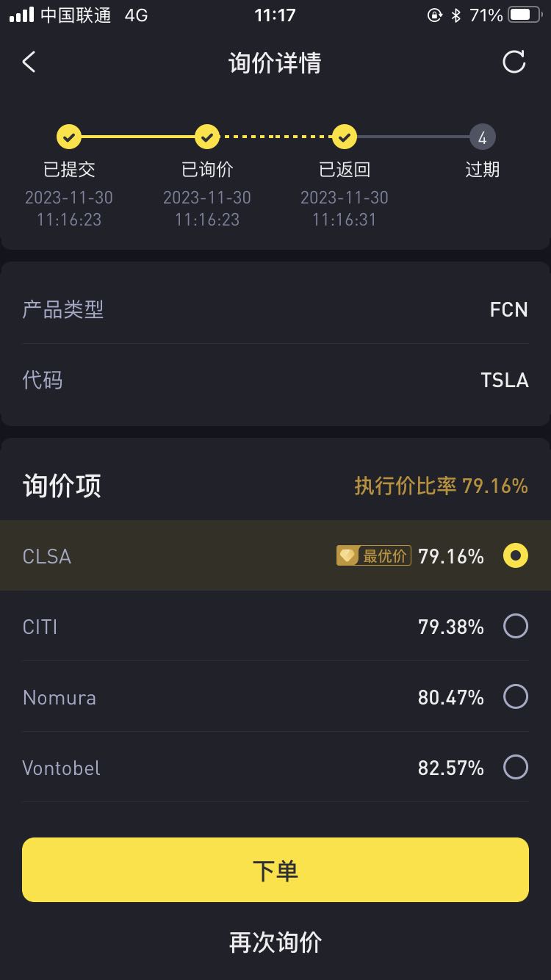
Task: Select the Vontobel radio button
Action: click(516, 768)
